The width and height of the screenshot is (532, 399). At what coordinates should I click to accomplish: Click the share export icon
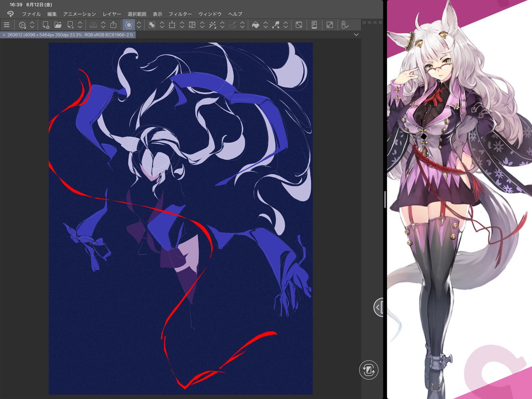click(x=113, y=25)
